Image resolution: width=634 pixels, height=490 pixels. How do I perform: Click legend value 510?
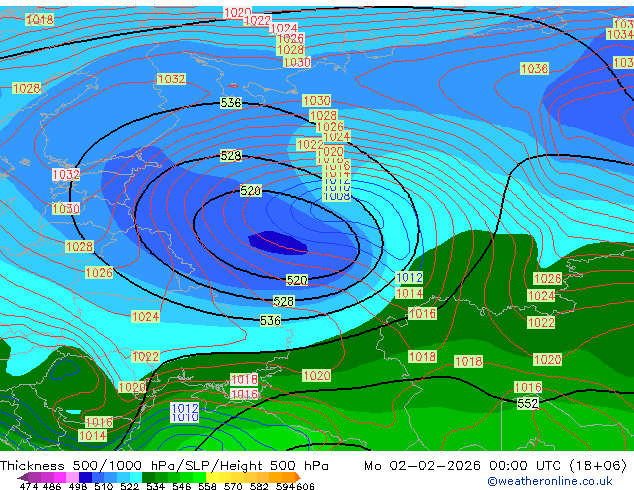point(104,486)
